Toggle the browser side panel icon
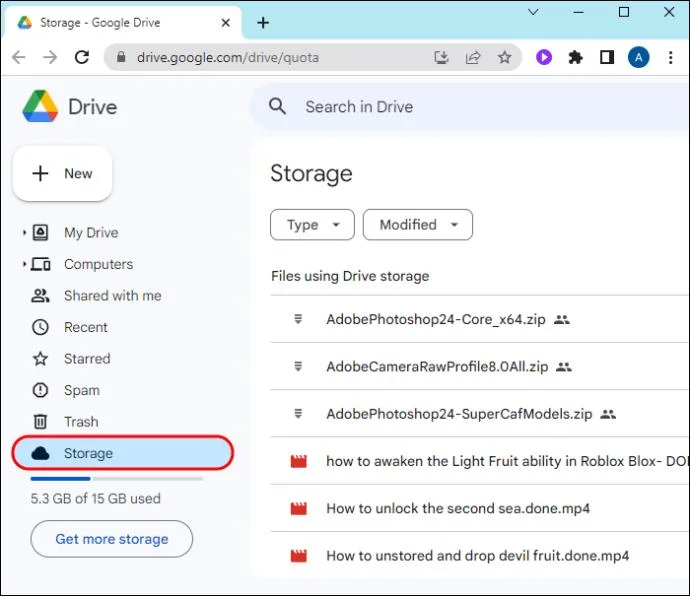The image size is (690, 596). 607,57
